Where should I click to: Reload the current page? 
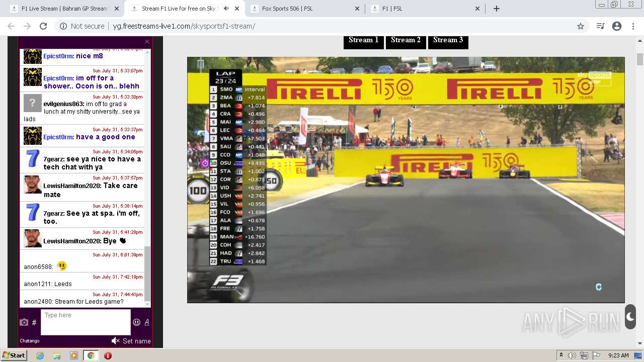pyautogui.click(x=43, y=26)
